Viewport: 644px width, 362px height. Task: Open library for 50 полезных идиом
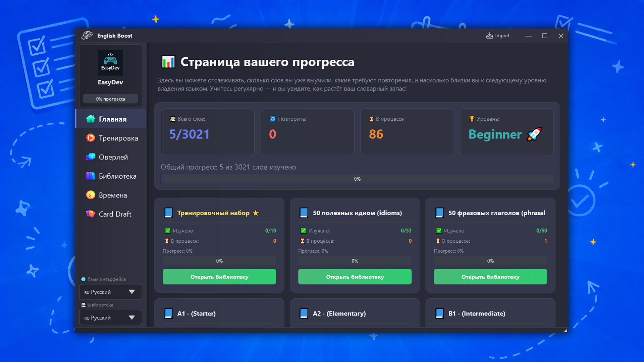355,277
